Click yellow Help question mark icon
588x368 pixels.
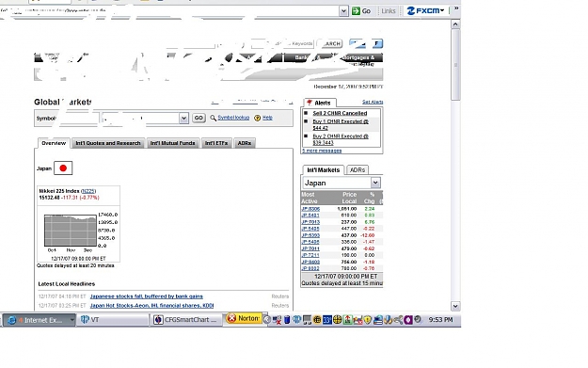pos(257,118)
